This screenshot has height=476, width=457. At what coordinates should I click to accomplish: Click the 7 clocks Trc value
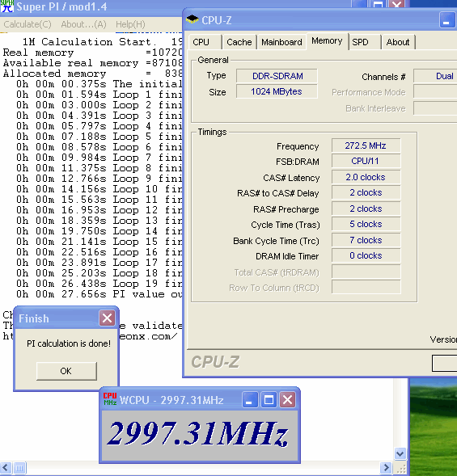click(x=366, y=240)
